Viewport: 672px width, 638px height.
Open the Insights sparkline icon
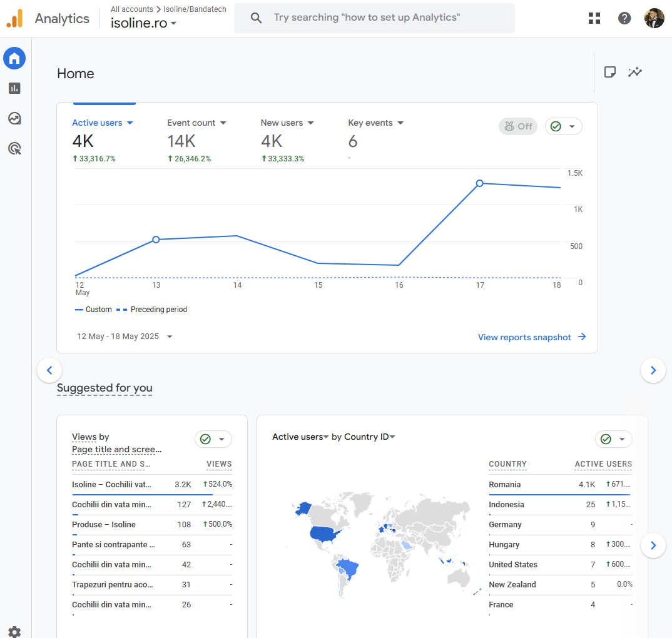pos(635,72)
